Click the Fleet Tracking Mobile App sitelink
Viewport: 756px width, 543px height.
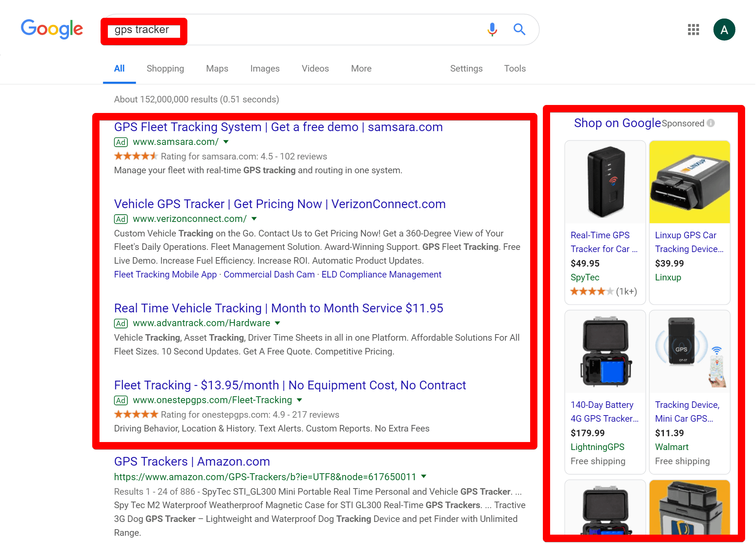[165, 274]
